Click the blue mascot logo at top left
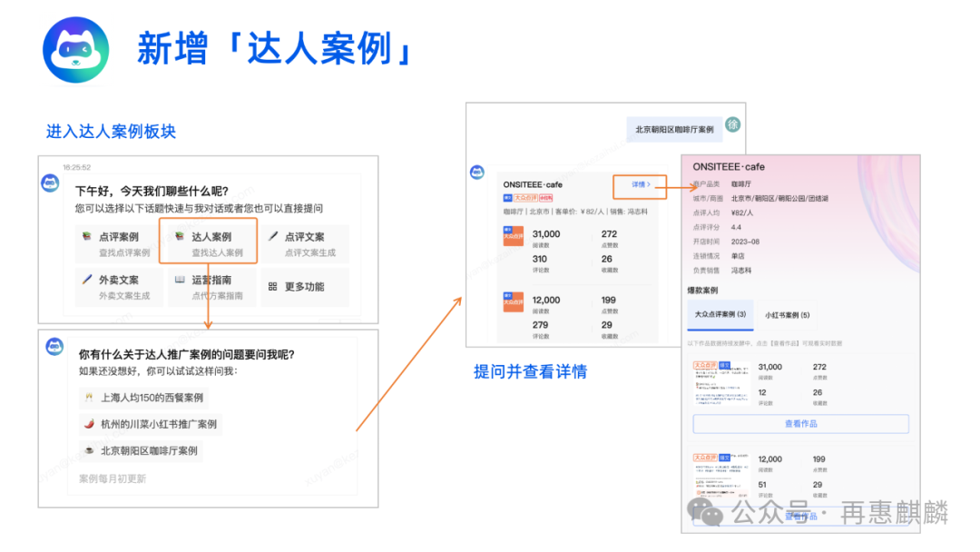This screenshot has height=552, width=980. click(75, 49)
